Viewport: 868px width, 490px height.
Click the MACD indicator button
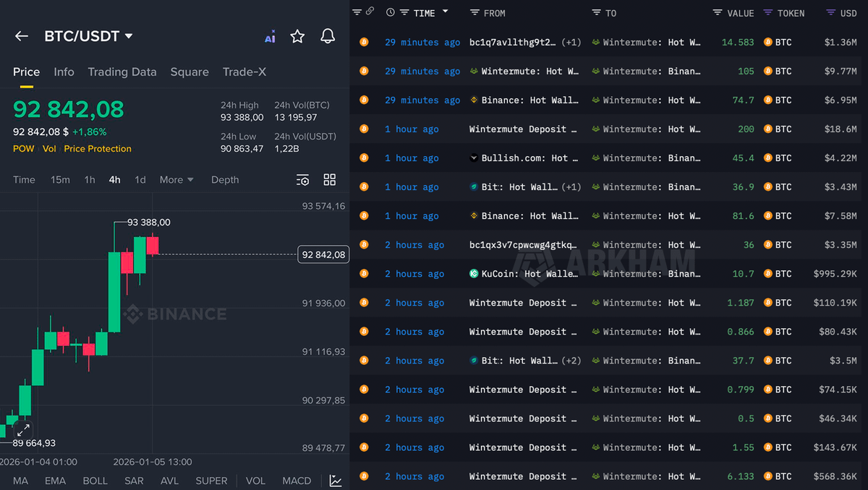(296, 480)
